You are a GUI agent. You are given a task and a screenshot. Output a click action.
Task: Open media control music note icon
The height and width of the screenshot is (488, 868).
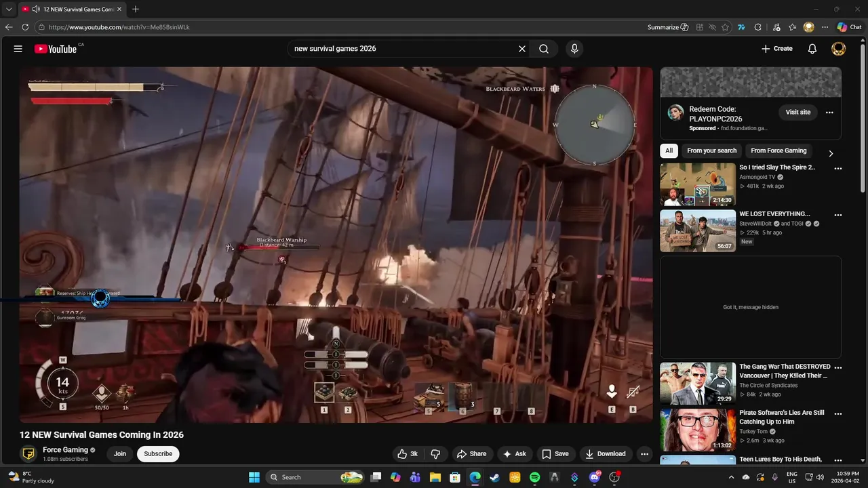[x=775, y=27]
